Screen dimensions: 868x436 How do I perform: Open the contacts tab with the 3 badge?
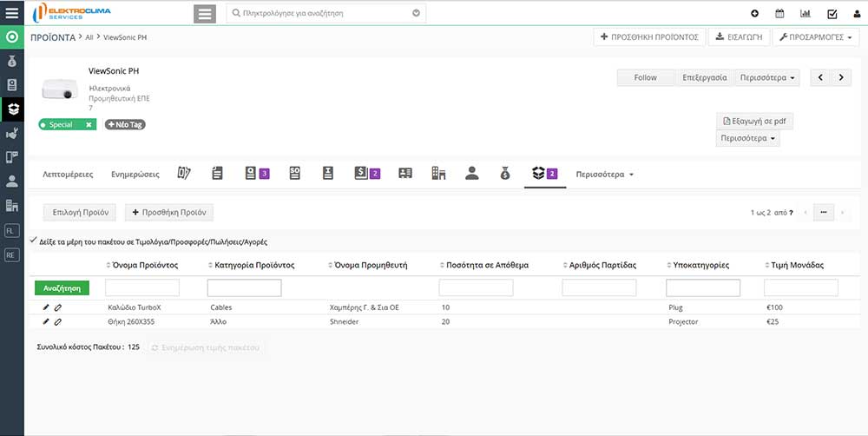pos(257,174)
